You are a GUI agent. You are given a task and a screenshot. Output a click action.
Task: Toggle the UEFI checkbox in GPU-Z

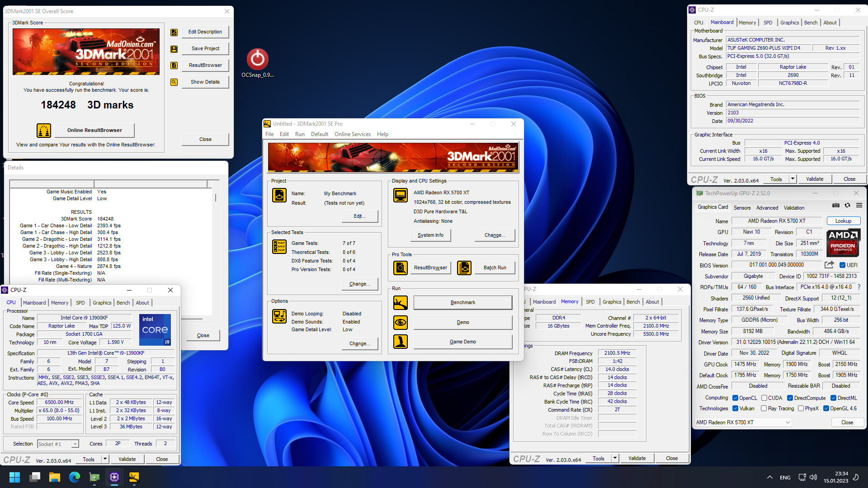click(843, 265)
